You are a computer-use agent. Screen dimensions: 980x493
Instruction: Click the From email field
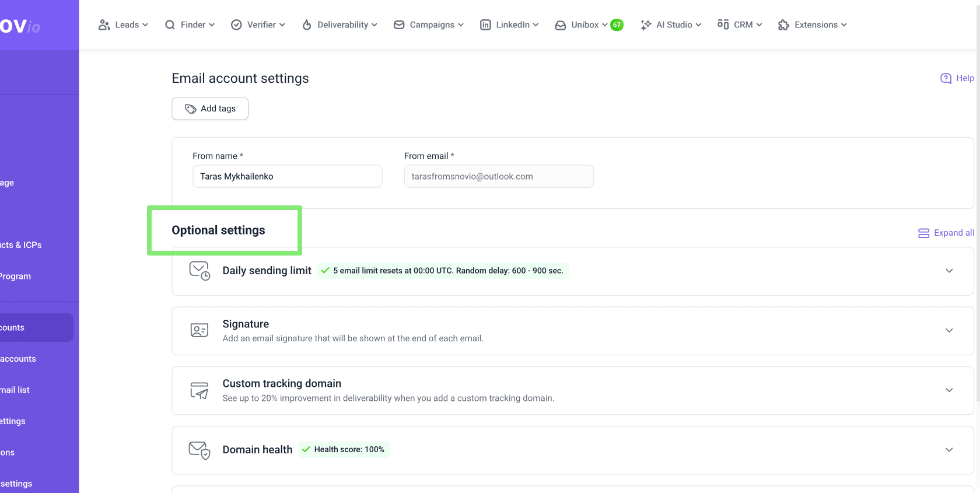pyautogui.click(x=499, y=176)
